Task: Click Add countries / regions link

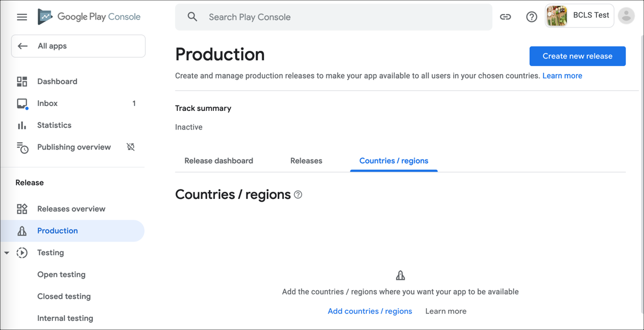Action: (x=370, y=311)
